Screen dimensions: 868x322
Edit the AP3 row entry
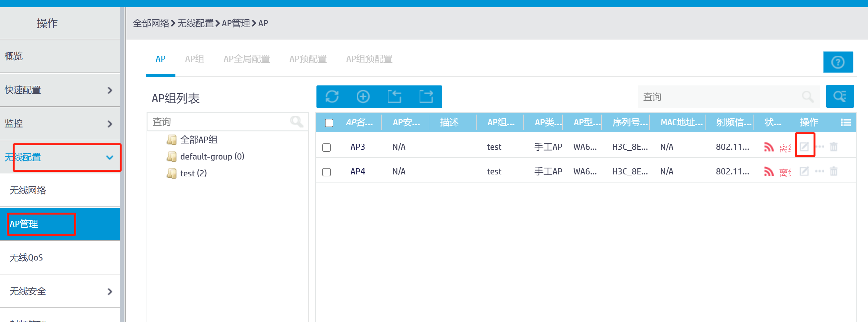point(804,147)
